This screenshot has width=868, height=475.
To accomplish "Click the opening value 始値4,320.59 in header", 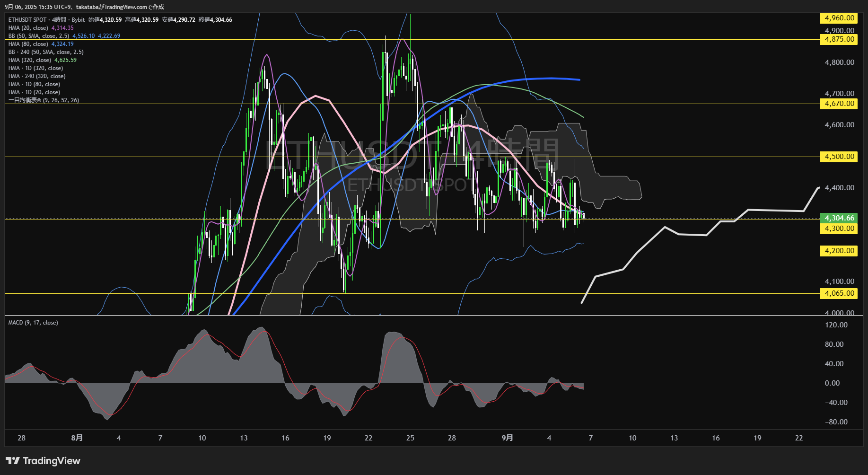I will point(105,20).
